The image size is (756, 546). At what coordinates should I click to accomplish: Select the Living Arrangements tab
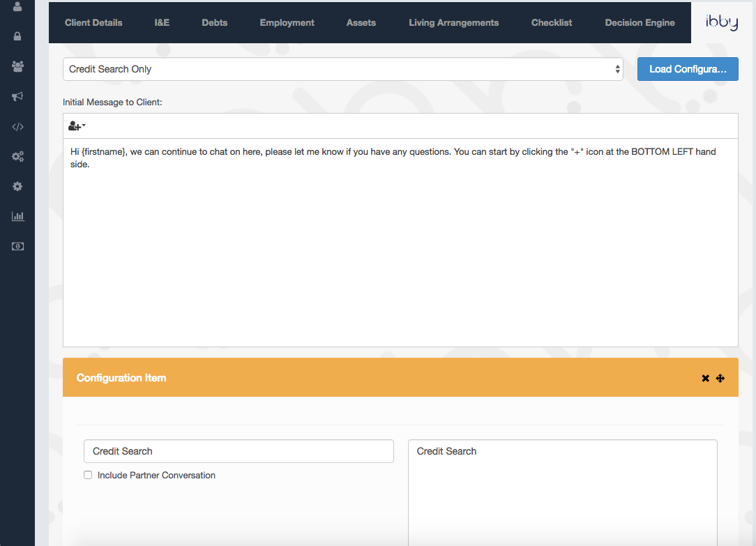(x=453, y=23)
